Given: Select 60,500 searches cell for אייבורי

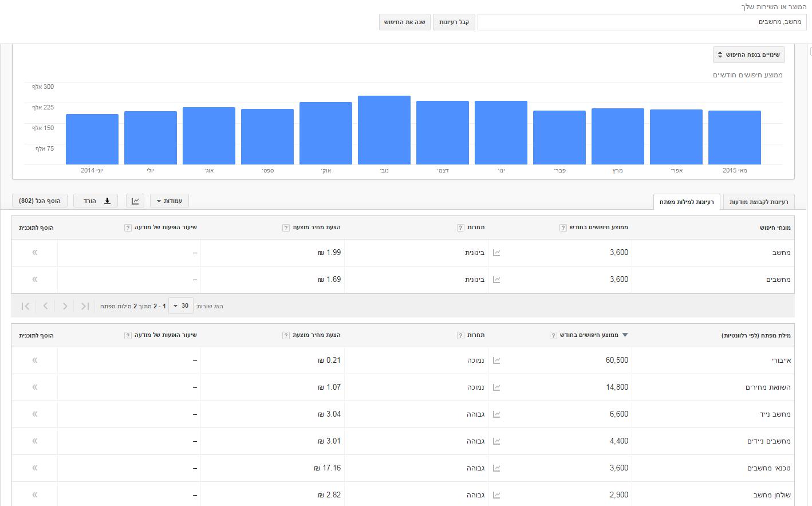Looking at the screenshot, I should tap(617, 360).
